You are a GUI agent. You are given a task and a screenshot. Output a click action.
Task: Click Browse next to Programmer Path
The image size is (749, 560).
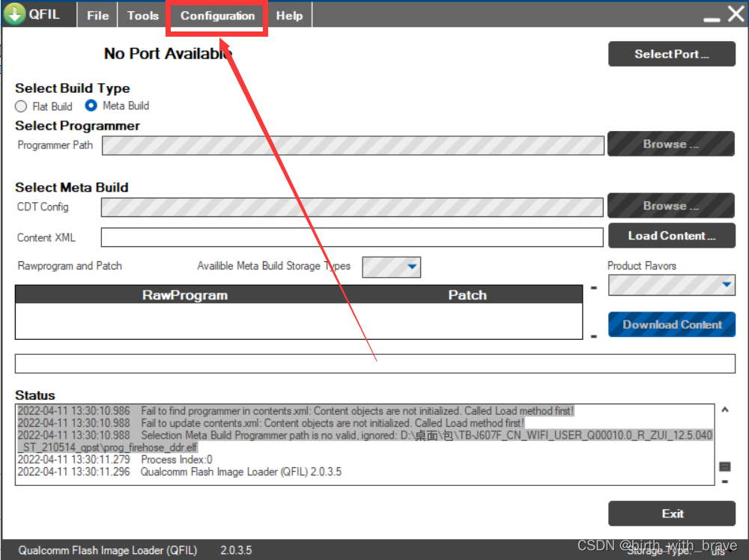[x=670, y=144]
